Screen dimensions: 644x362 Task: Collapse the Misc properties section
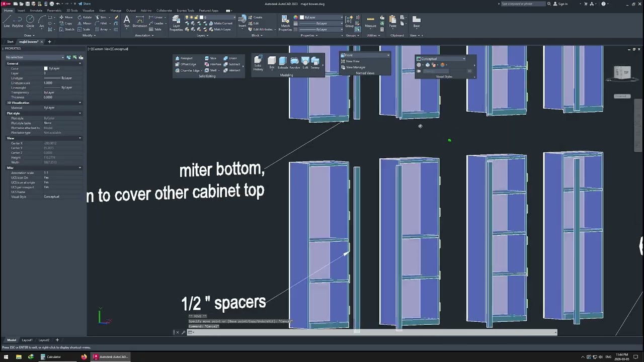(79, 168)
